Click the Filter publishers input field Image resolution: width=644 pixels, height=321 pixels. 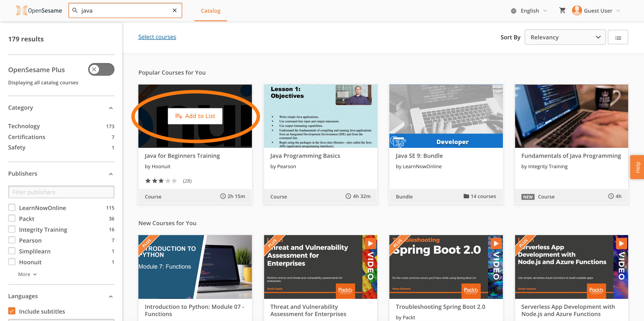[61, 192]
